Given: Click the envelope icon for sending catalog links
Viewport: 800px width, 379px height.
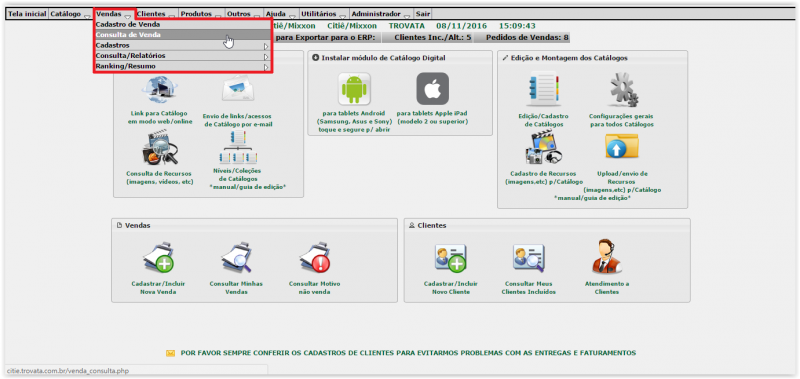Looking at the screenshot, I should click(238, 88).
